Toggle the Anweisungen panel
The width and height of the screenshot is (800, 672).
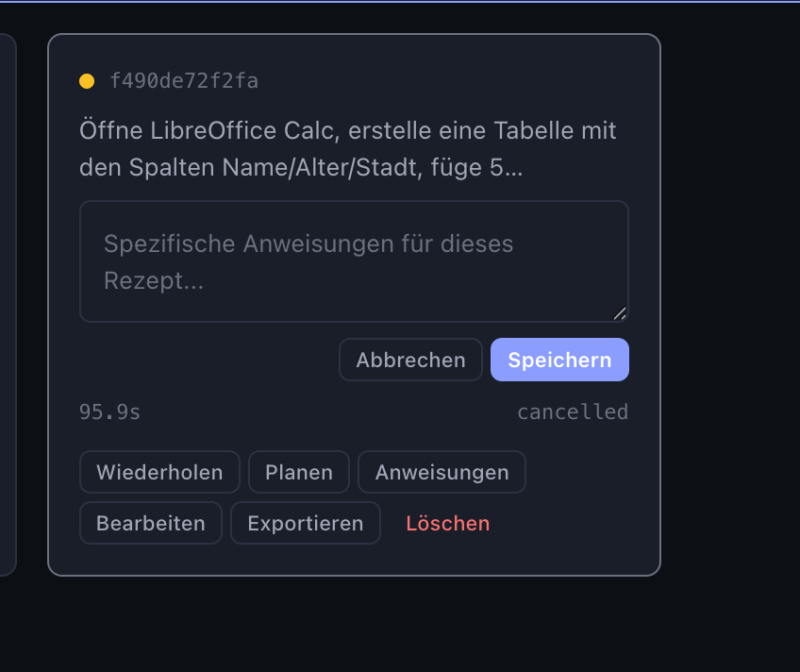pos(442,472)
